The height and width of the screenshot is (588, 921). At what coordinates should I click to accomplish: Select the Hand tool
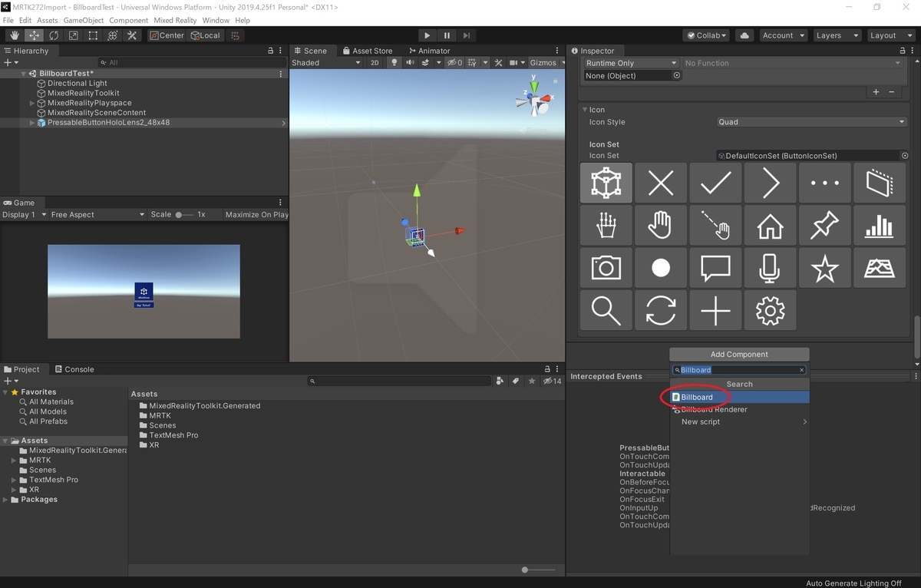pos(15,35)
